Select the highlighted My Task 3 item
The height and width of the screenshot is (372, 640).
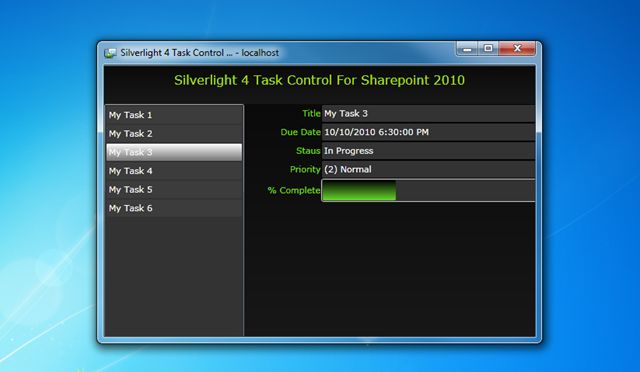[x=174, y=152]
